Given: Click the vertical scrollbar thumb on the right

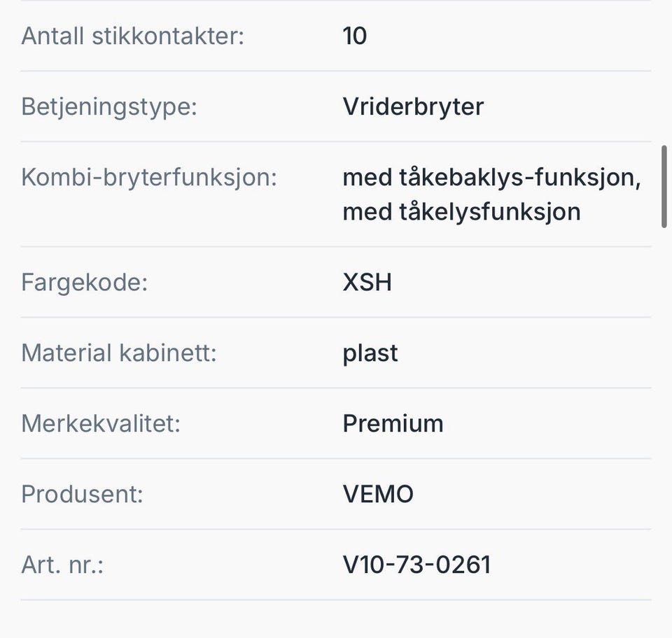Looking at the screenshot, I should 664,186.
